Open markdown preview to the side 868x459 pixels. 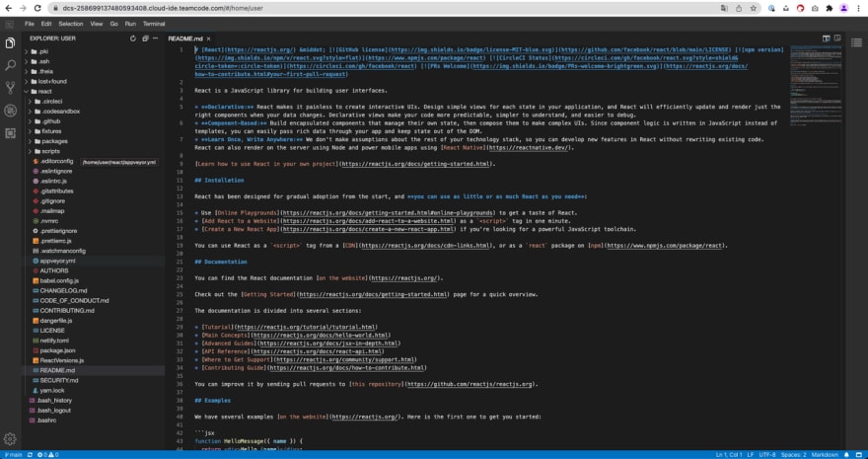point(826,38)
